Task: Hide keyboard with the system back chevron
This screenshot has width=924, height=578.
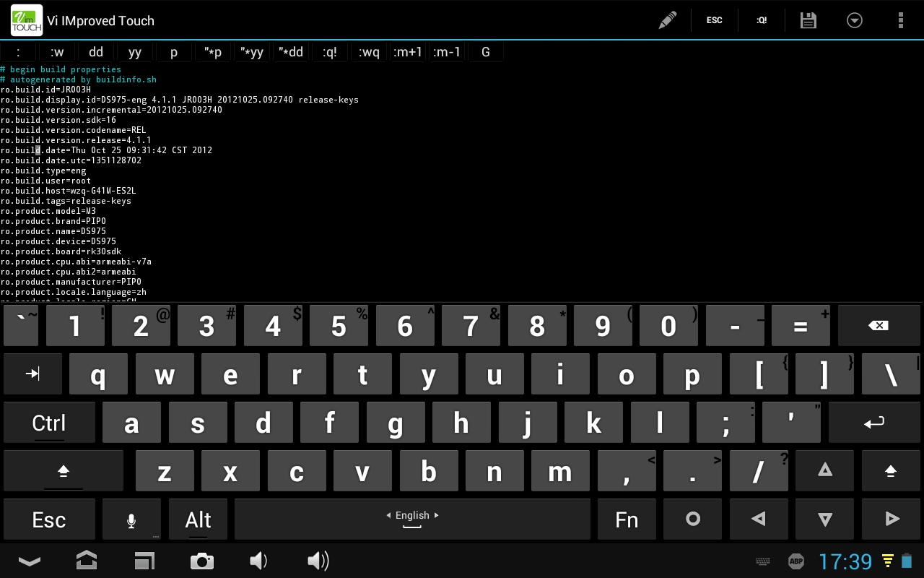Action: (30, 561)
